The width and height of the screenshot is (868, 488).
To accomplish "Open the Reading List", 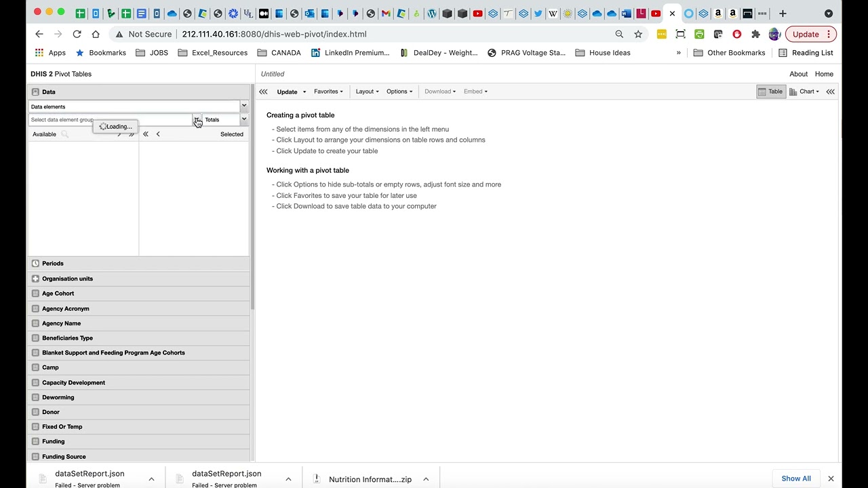I will [806, 53].
